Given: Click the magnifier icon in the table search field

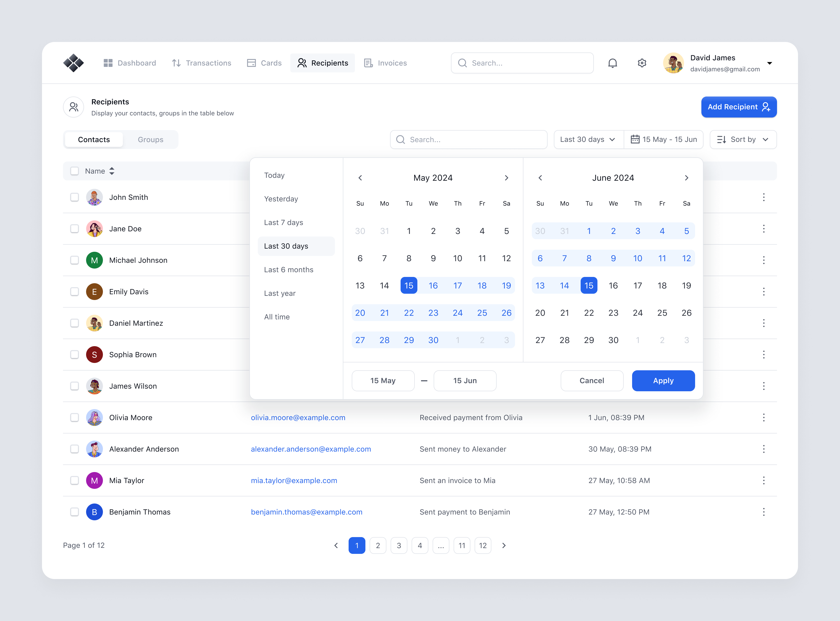Looking at the screenshot, I should click(401, 140).
